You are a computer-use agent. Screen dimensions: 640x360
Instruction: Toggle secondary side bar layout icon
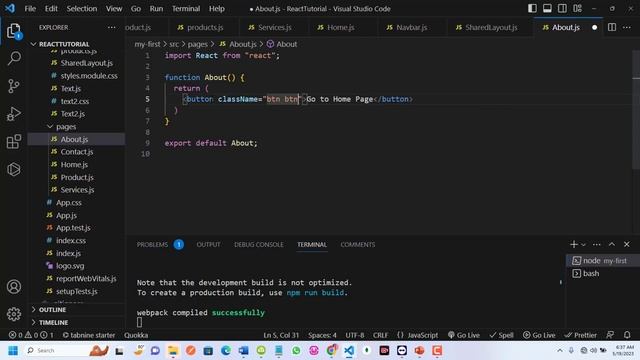562,9
